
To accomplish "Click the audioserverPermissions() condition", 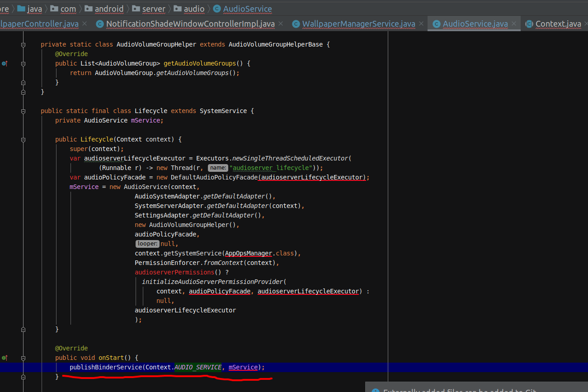I will coord(178,272).
